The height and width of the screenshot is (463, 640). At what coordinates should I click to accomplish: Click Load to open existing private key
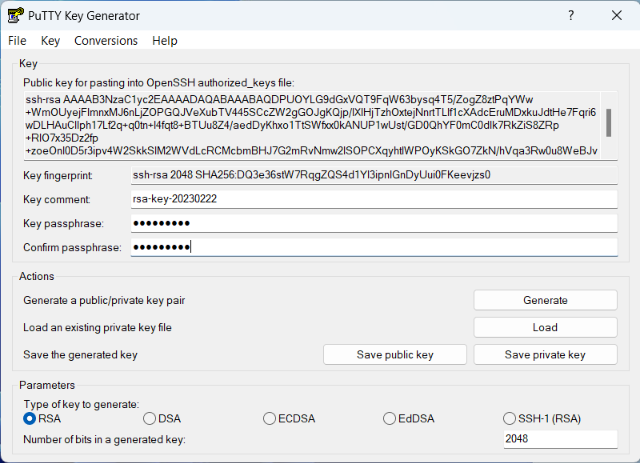[545, 327]
